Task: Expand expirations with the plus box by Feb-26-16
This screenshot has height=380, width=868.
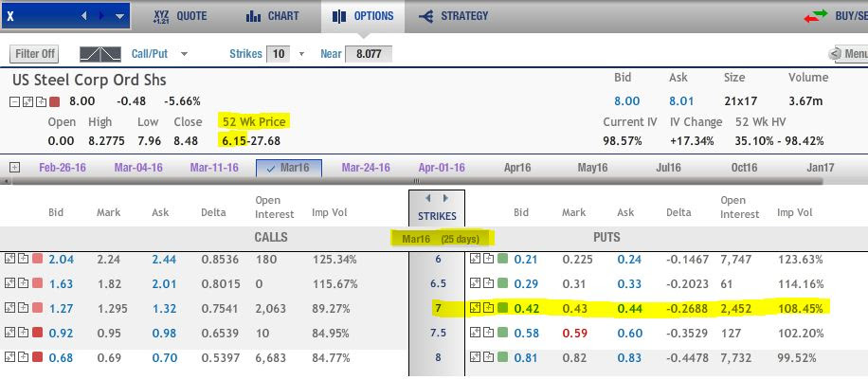Action: click(x=14, y=168)
